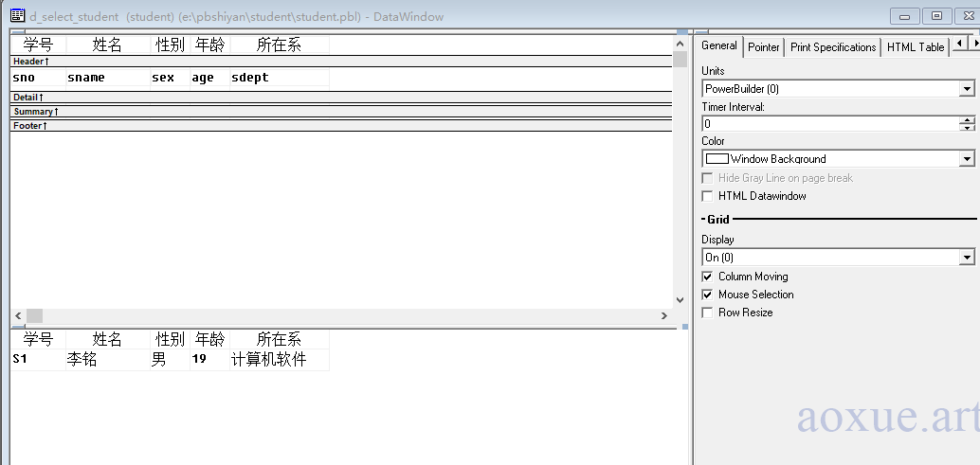Click horizontal scroll left arrow
This screenshot has width=980, height=465.
(18, 315)
